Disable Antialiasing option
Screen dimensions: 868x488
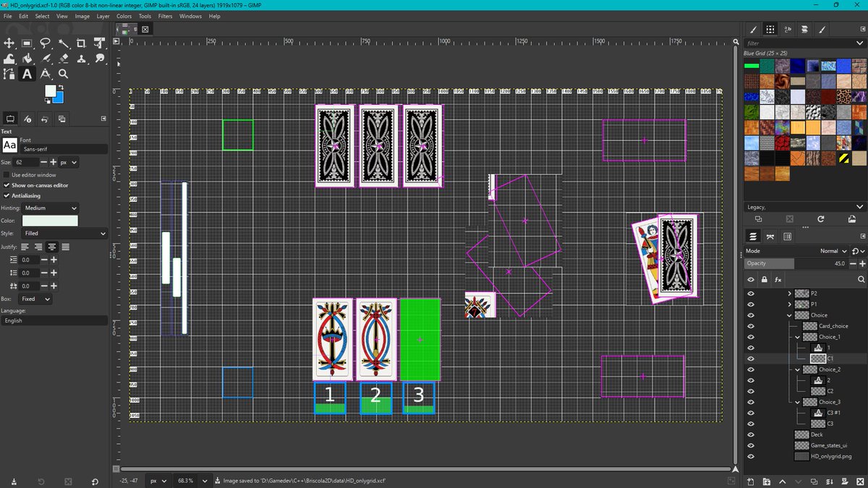point(7,195)
